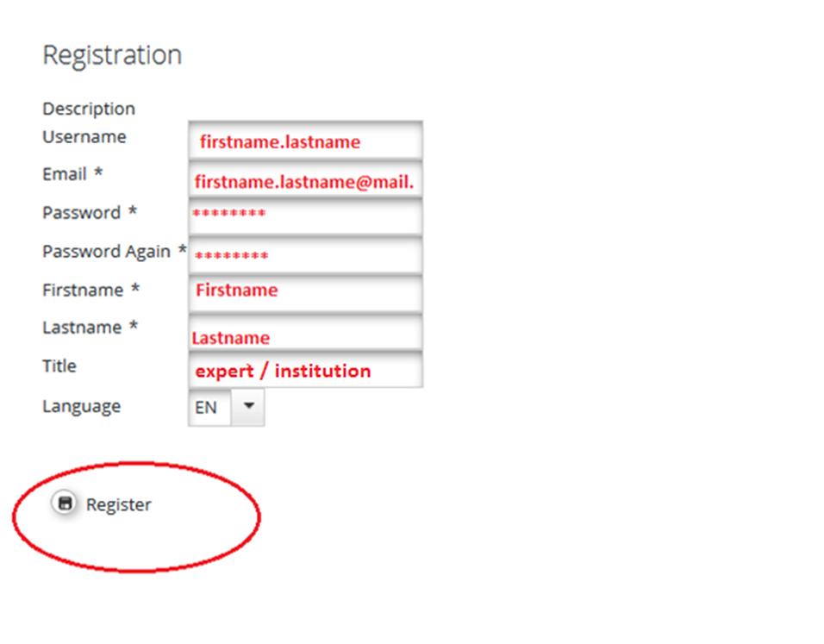Open the Language dropdown arrow
This screenshot has width=824, height=644.
pos(248,407)
